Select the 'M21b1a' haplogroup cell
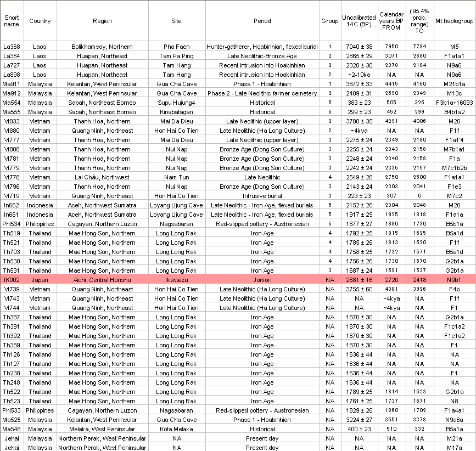 tap(455, 84)
